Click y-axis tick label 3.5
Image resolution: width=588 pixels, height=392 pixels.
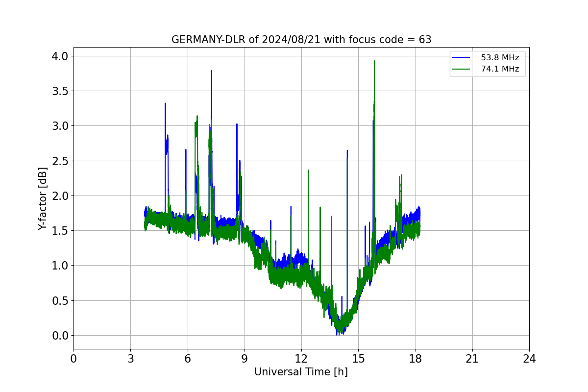[60, 91]
